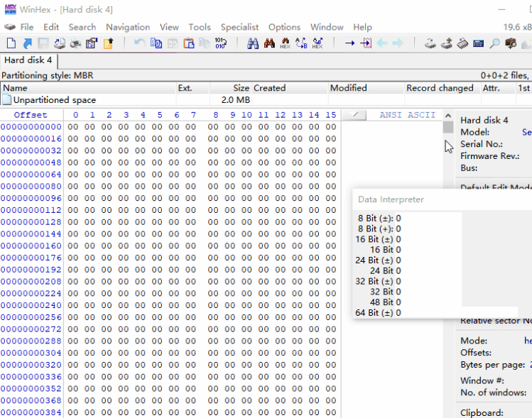Open the Options menu
532x418 pixels.
pyautogui.click(x=284, y=27)
